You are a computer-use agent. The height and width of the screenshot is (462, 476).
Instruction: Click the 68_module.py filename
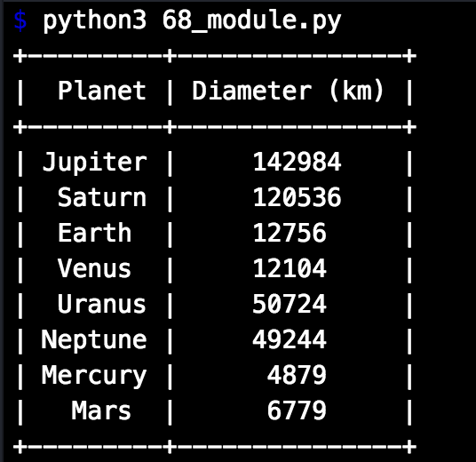[251, 22]
